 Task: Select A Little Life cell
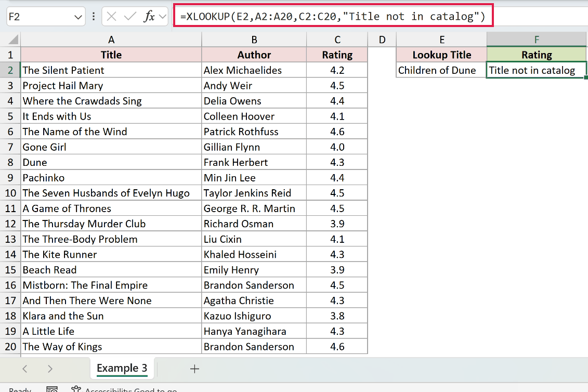pos(111,331)
